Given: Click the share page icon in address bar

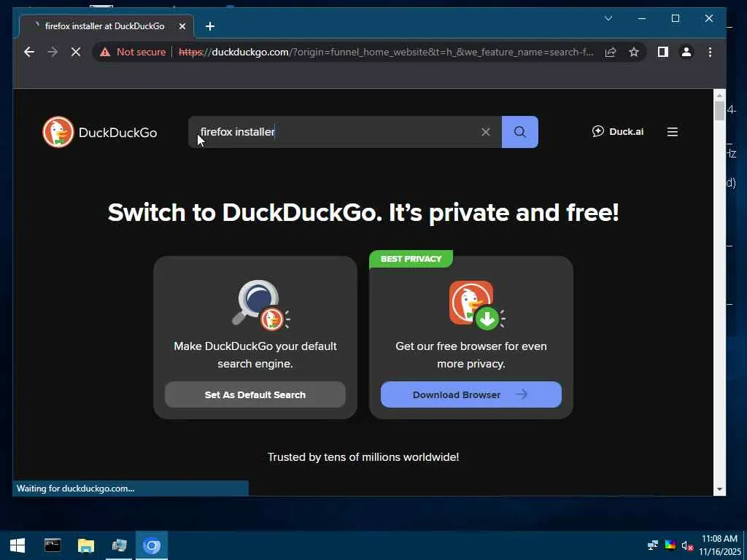Looking at the screenshot, I should 611,52.
